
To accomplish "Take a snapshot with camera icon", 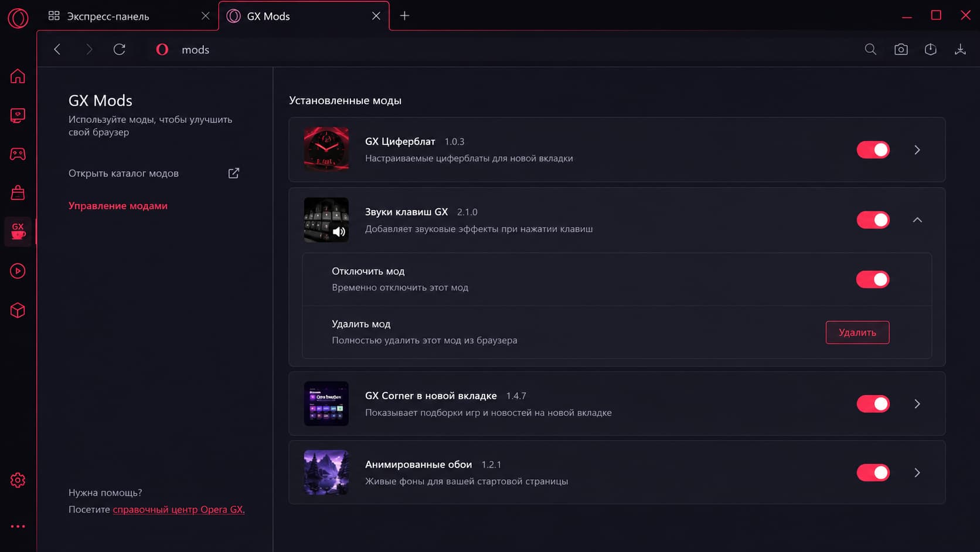I will (901, 49).
